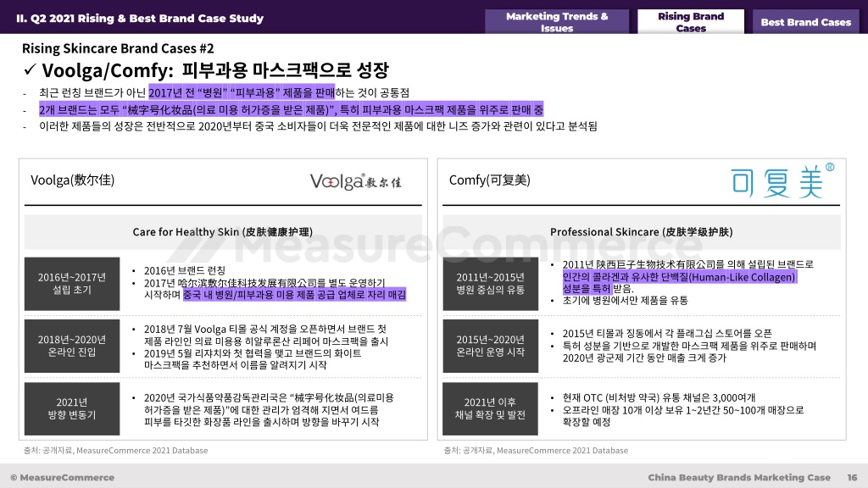
Task: Click the 2015년~2020년 온라인 운영 시작 box
Action: (x=491, y=346)
